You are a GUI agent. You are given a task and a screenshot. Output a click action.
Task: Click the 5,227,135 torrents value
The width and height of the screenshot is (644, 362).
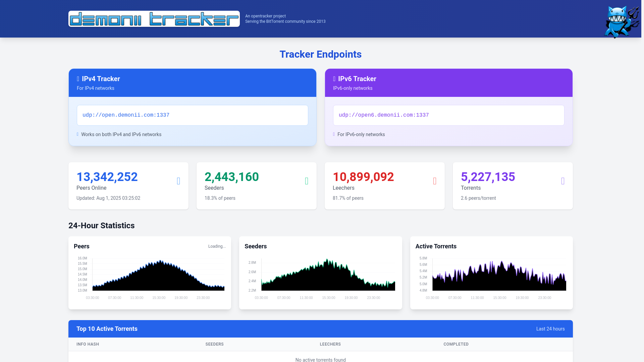pyautogui.click(x=488, y=177)
